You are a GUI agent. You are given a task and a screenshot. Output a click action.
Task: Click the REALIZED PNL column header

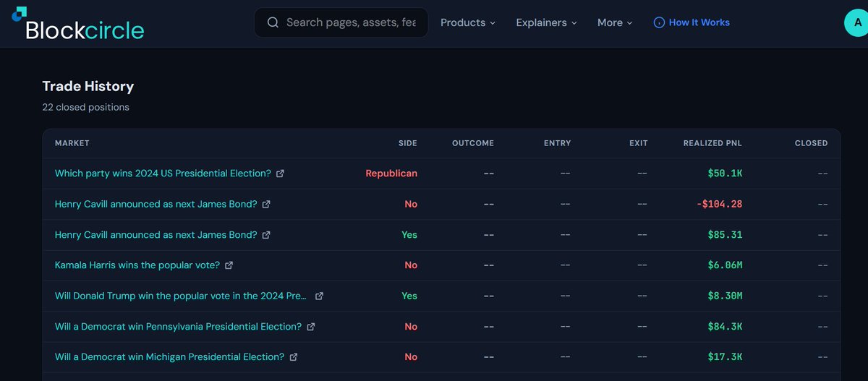[x=712, y=143]
